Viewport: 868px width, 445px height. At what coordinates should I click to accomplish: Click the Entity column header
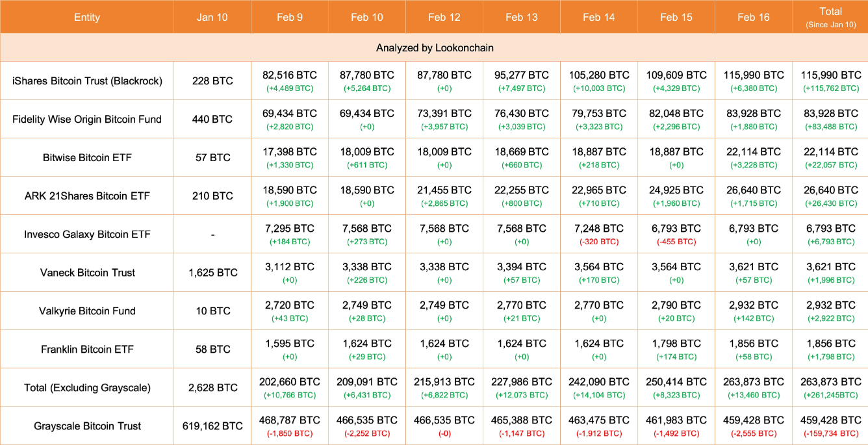pos(87,17)
